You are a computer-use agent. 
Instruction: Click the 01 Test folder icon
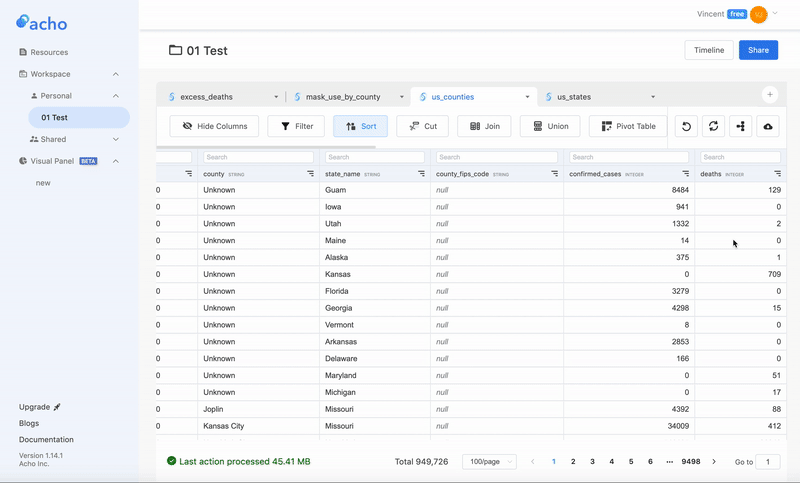(x=176, y=50)
